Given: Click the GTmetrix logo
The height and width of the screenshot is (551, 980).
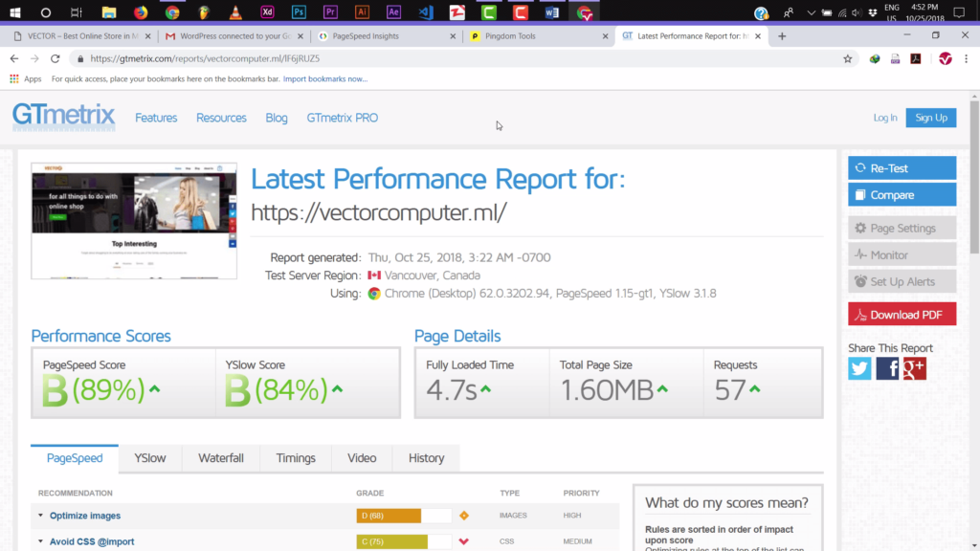Looking at the screenshot, I should (x=64, y=117).
